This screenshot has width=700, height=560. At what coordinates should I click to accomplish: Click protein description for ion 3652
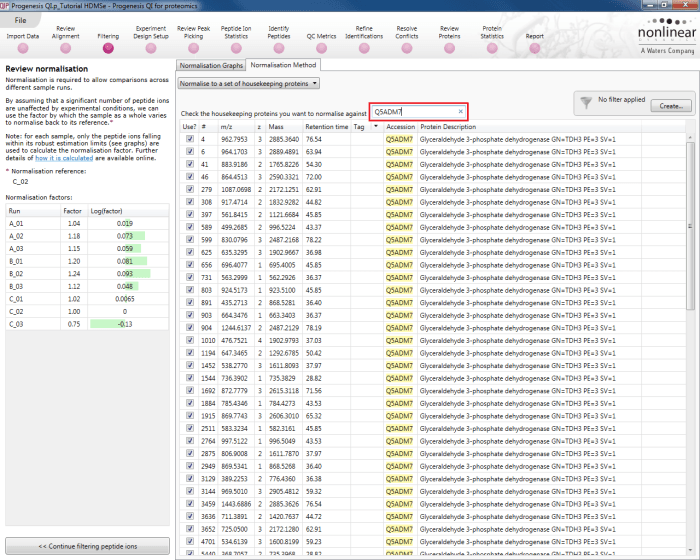(x=517, y=529)
